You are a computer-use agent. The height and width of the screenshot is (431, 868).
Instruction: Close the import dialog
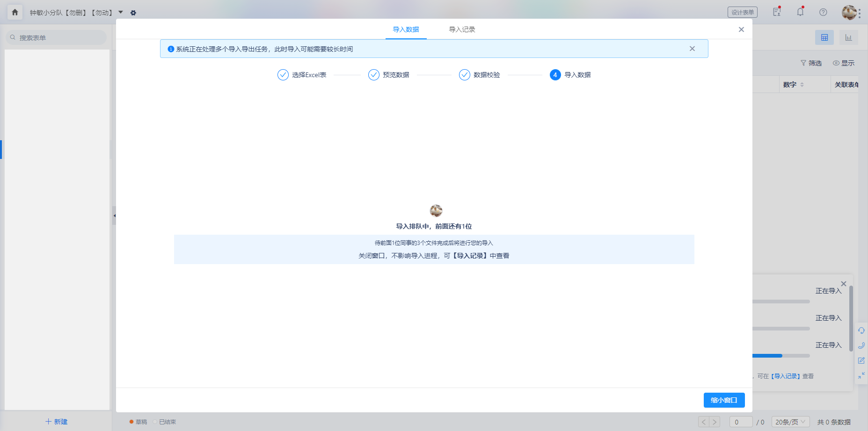741,29
